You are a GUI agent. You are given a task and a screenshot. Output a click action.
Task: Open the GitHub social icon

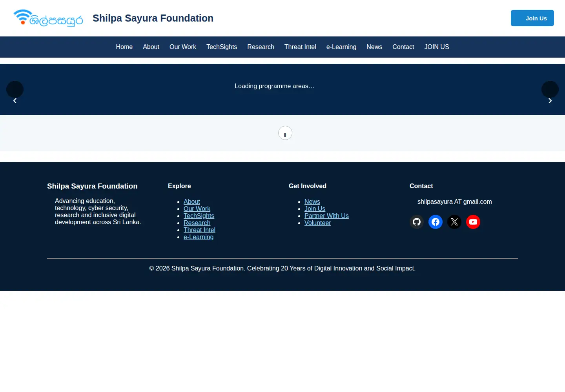(x=417, y=222)
